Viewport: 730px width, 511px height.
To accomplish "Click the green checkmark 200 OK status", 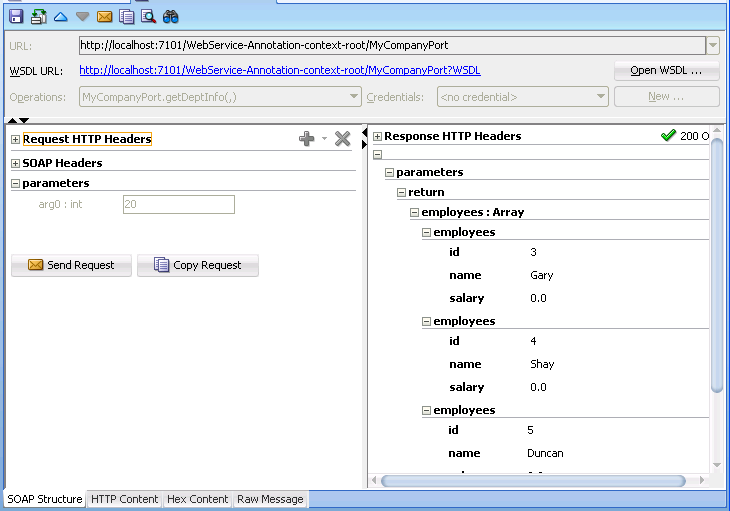I will (685, 136).
